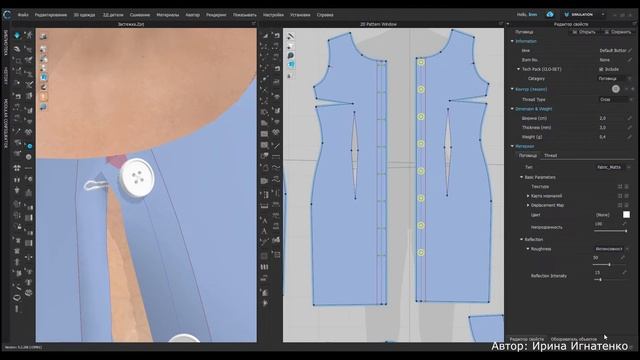This screenshot has width=640, height=360.
Task: Click the Сохранить button
Action: coord(618,32)
